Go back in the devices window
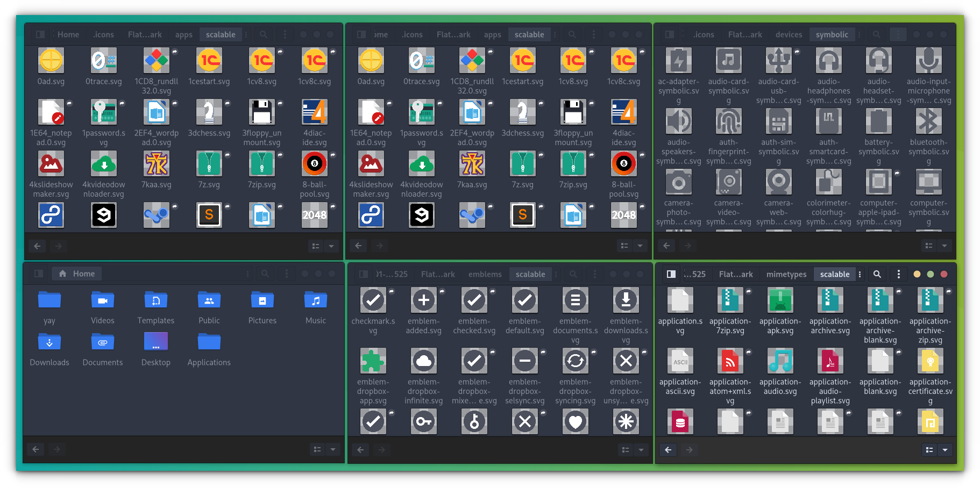 (x=666, y=246)
